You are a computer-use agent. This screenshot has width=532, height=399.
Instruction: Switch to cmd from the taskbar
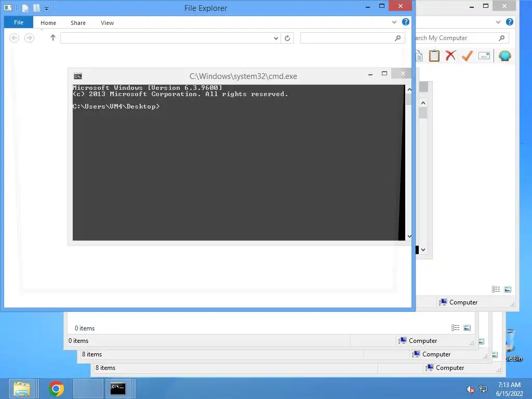[x=118, y=389]
